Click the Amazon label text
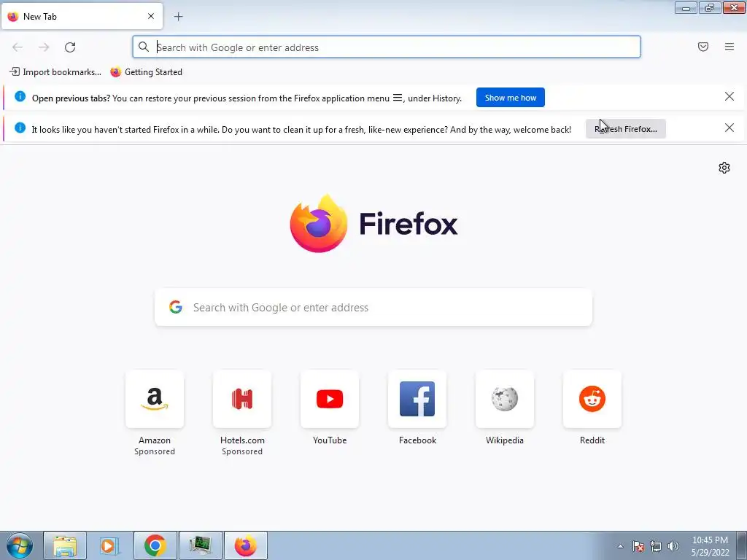 point(155,440)
